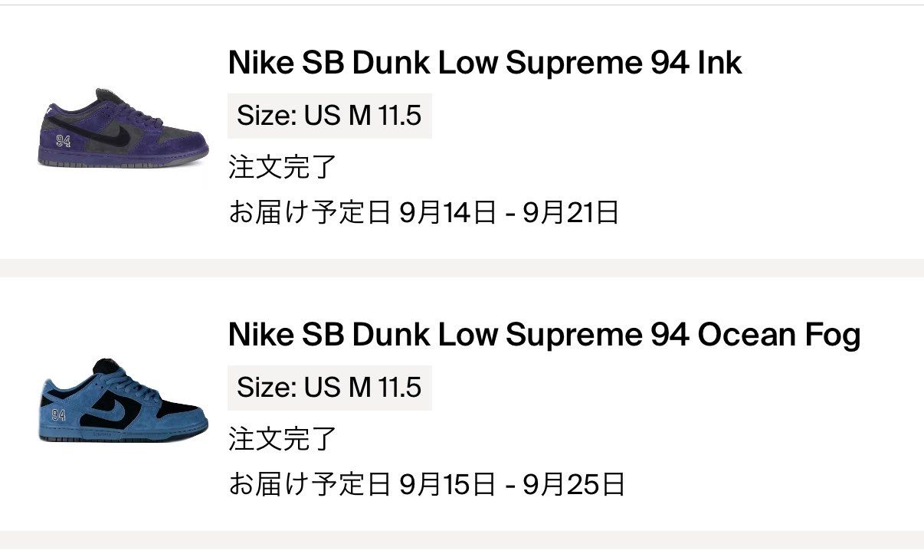924x560 pixels.
Task: Click the 9月25日 end date for Ocean Fog
Action: (x=574, y=484)
